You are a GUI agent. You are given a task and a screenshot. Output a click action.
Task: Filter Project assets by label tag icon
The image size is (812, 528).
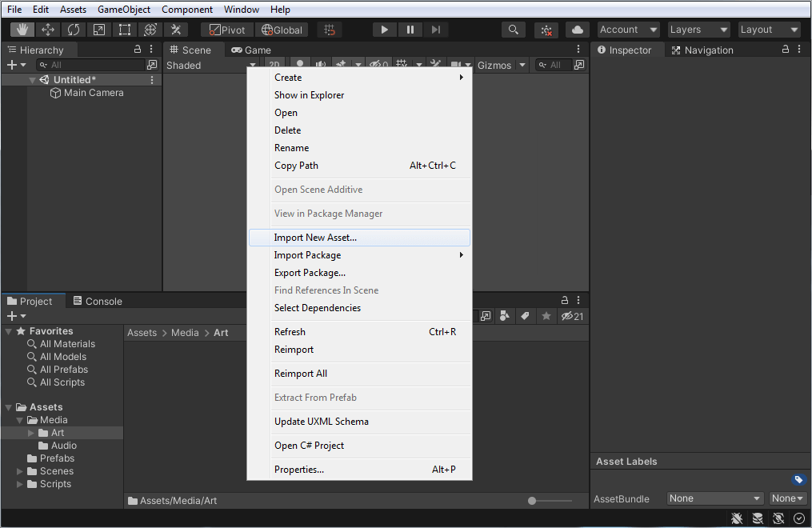pos(525,316)
